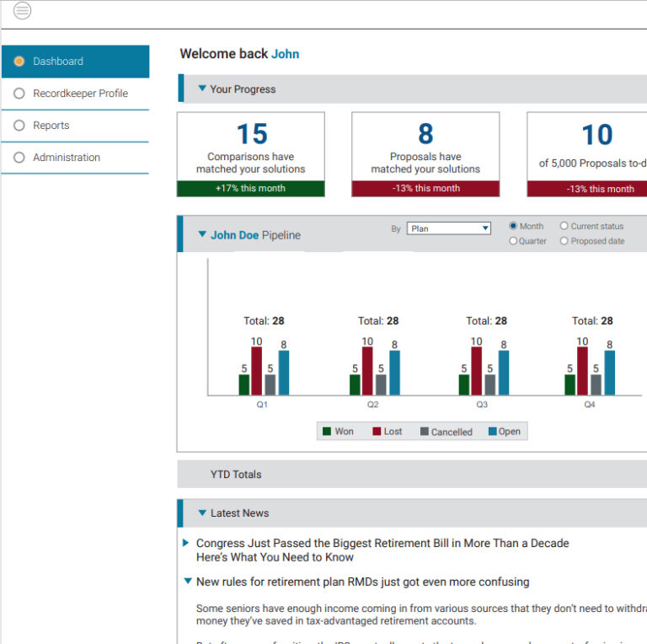Select the Month radio button
The image size is (647, 644).
click(513, 227)
